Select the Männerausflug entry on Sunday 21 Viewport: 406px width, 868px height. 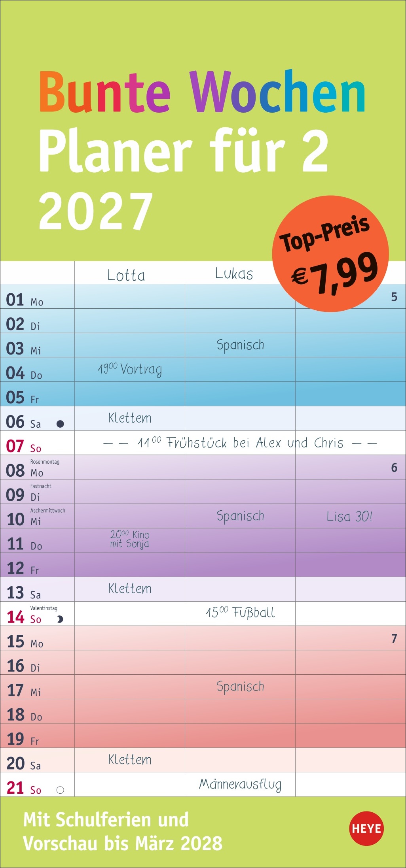(x=240, y=784)
